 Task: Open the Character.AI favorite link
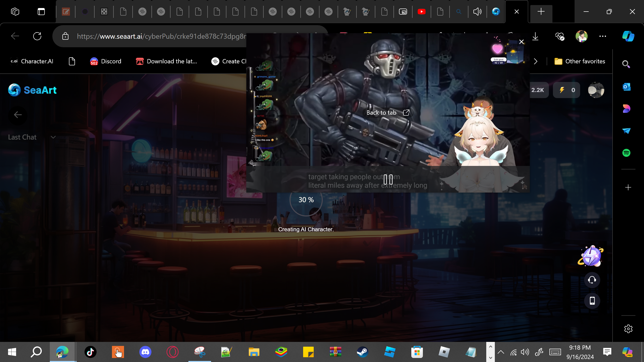tap(32, 61)
